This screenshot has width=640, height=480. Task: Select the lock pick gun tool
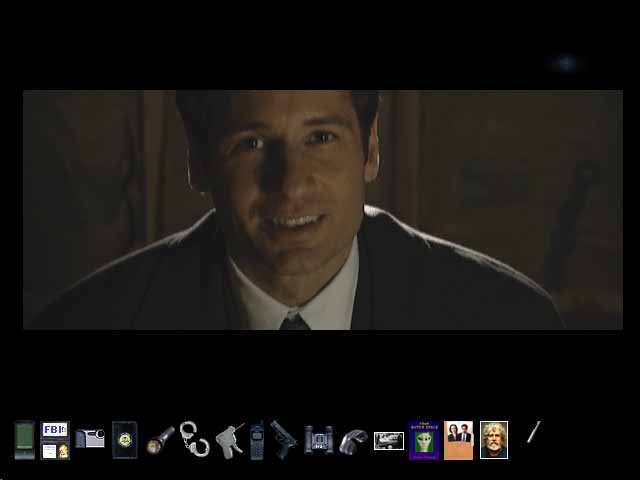click(x=230, y=441)
